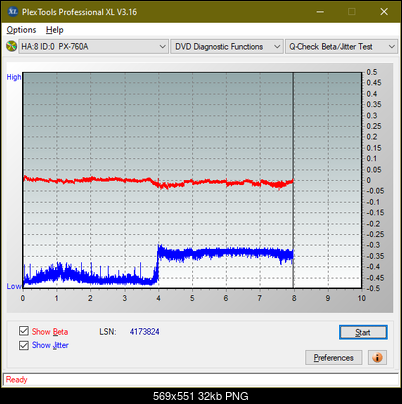
Task: Click the Show Jitter blue label
Action: [50, 345]
